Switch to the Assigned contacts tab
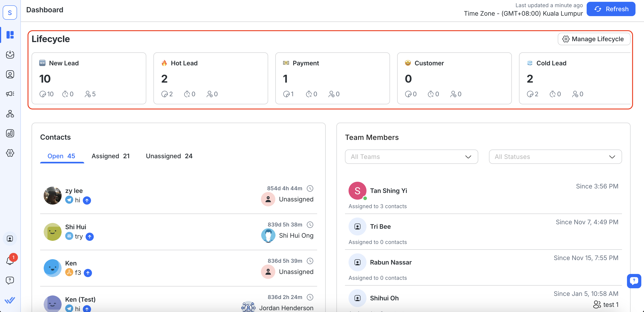Screen dimensions: 644x312 pyautogui.click(x=110, y=156)
